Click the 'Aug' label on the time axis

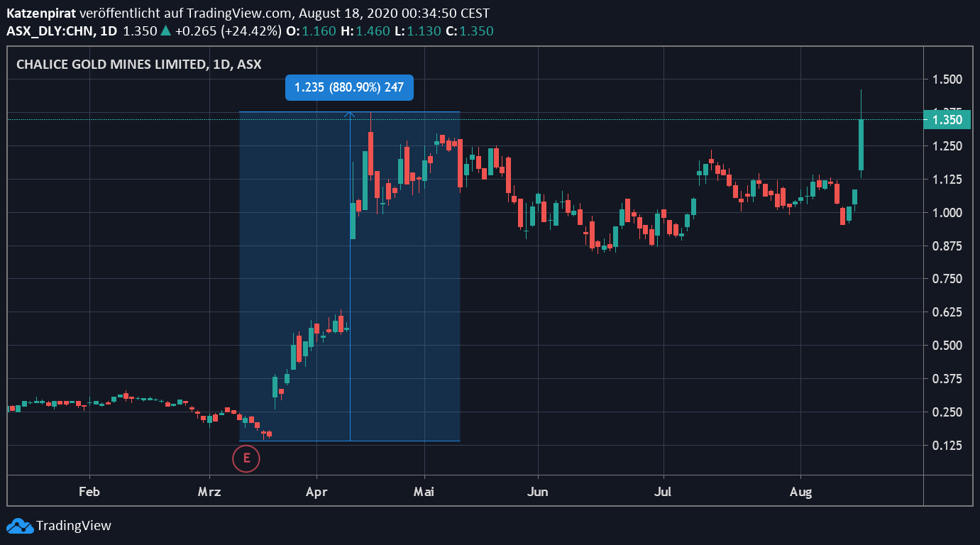(x=801, y=491)
